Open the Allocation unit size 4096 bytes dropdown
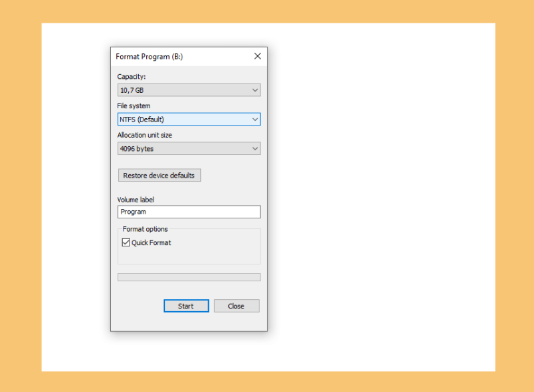This screenshot has height=392, width=534. [189, 149]
